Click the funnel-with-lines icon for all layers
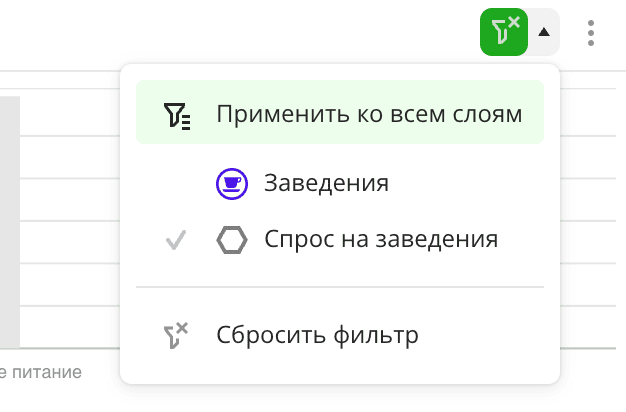The height and width of the screenshot is (412, 626). pos(176,115)
